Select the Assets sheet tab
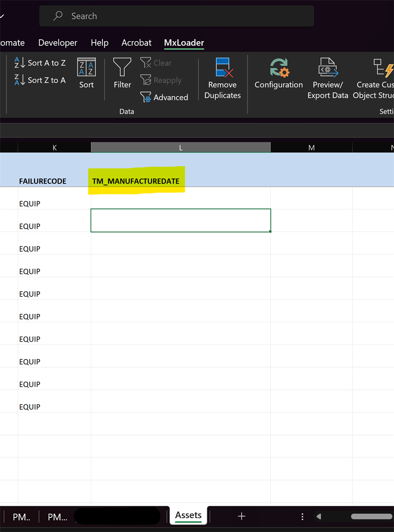This screenshot has width=394, height=532. [188, 515]
